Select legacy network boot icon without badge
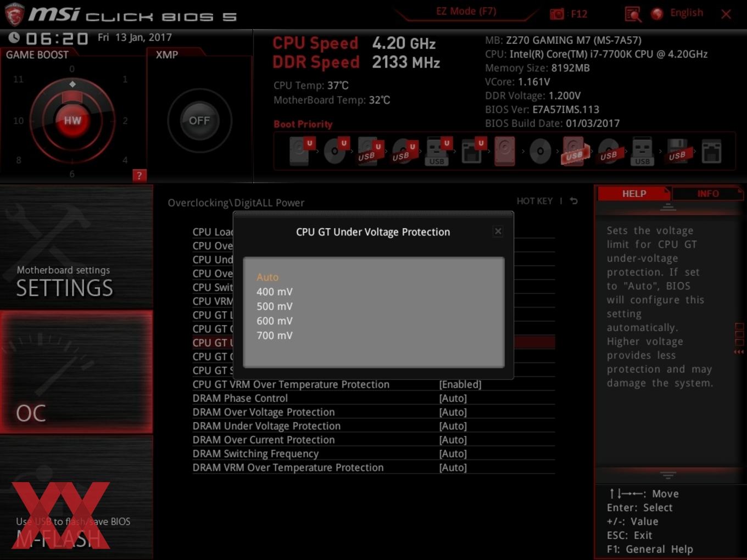747x560 pixels. [711, 151]
